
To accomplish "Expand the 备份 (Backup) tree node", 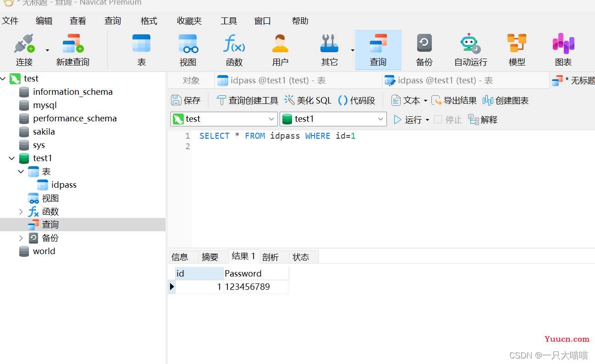I will pos(21,238).
